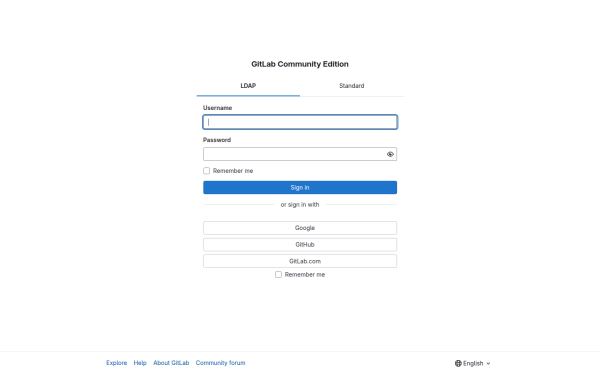Image resolution: width=600 pixels, height=375 pixels.
Task: Click the blue Sign in button
Action: (x=300, y=188)
